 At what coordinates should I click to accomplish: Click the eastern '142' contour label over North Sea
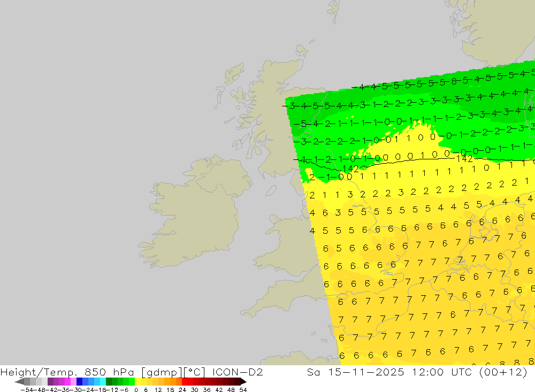point(464,159)
